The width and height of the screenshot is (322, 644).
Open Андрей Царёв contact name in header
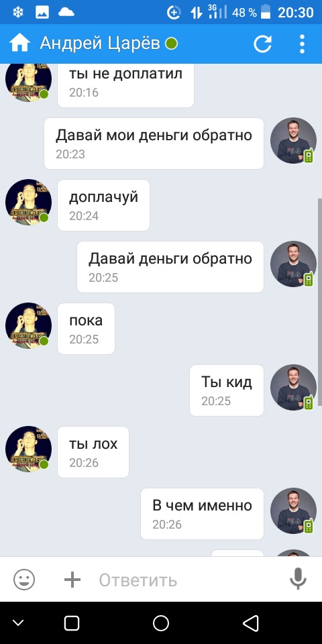tap(100, 44)
